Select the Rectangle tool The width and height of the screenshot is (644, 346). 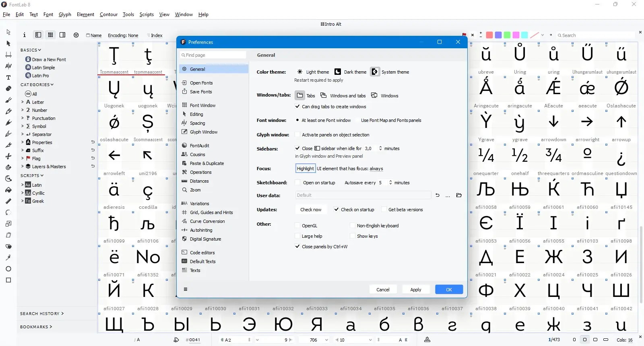pyautogui.click(x=8, y=280)
